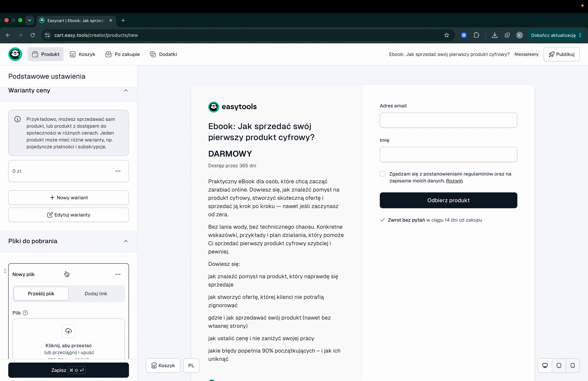Grab the drag handle beside Nowy plik
Image resolution: width=588 pixels, height=381 pixels.
point(5,271)
